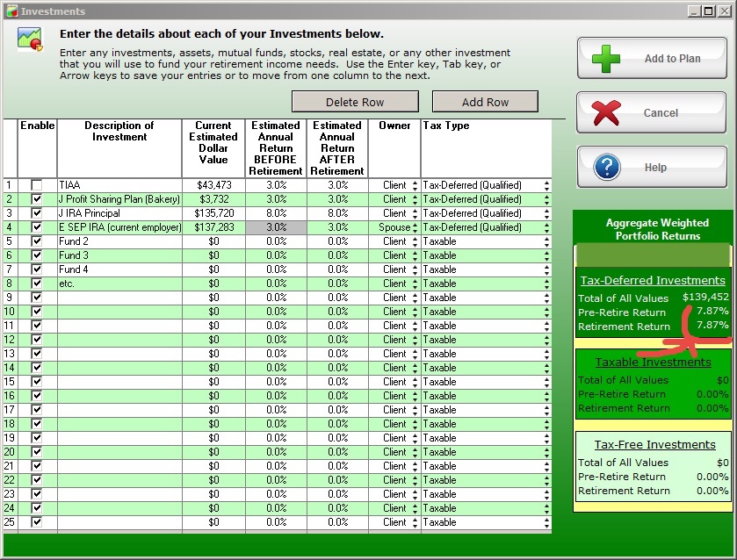The height and width of the screenshot is (560, 737).
Task: Toggle the Fund 3 enable checkbox
Action: tap(37, 255)
